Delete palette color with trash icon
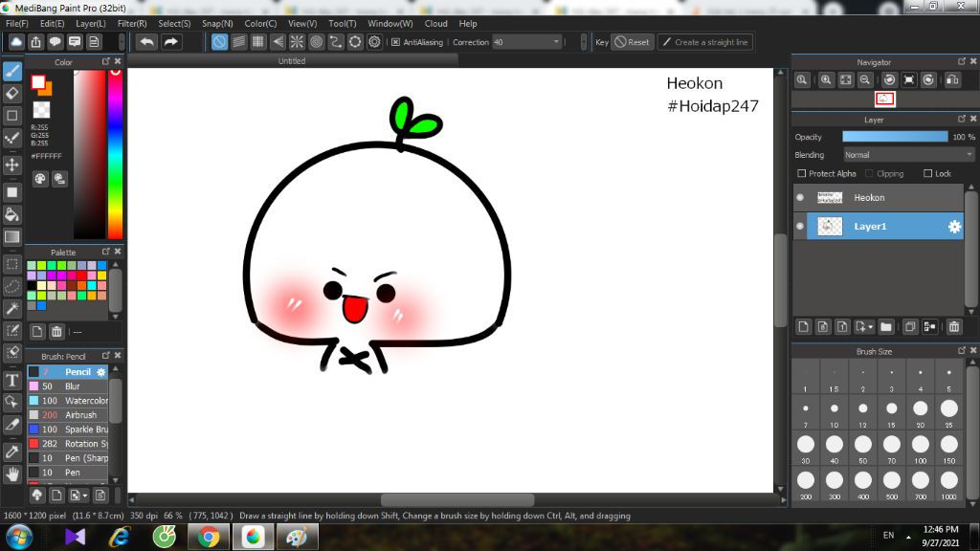Image resolution: width=980 pixels, height=551 pixels. [x=56, y=332]
